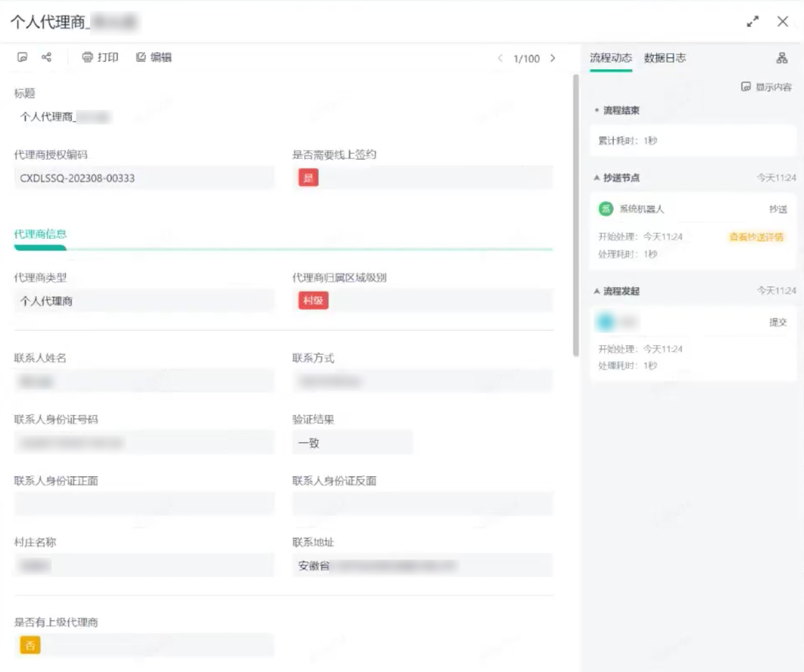Open the 查看抄送详情 link
The width and height of the screenshot is (804, 672).
pyautogui.click(x=756, y=237)
